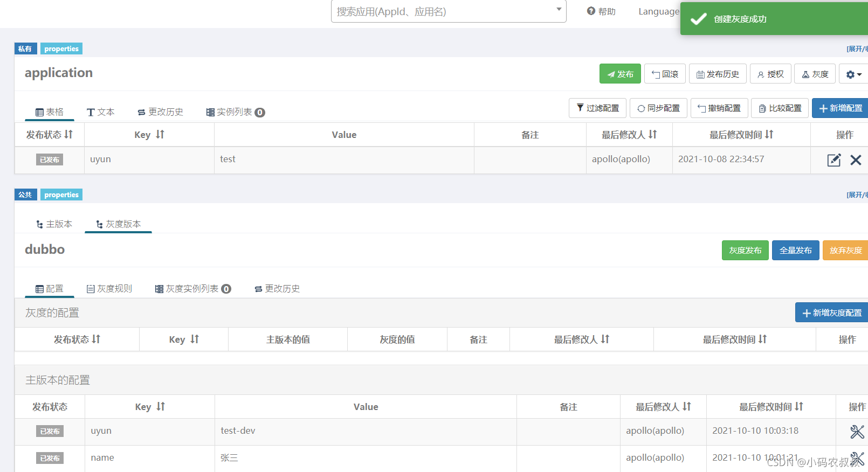Viewport: 868px width, 472px height.
Task: Click the dubbo namespace title
Action: coord(45,249)
